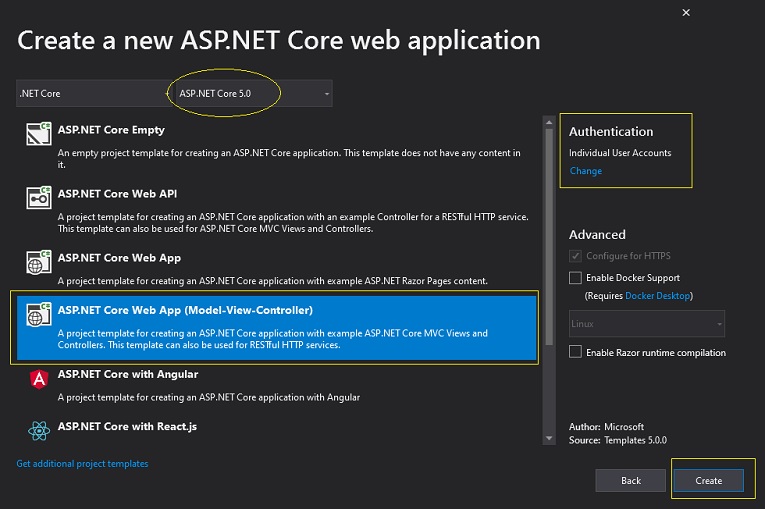This screenshot has width=765, height=509.
Task: Select ASP.NET Core Web App (Model-View-Controller) title
Action: (185, 310)
